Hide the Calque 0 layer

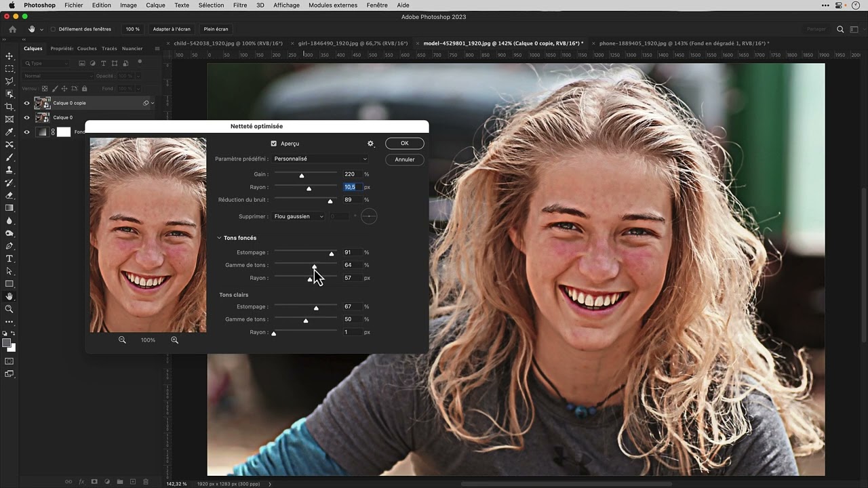click(x=27, y=117)
